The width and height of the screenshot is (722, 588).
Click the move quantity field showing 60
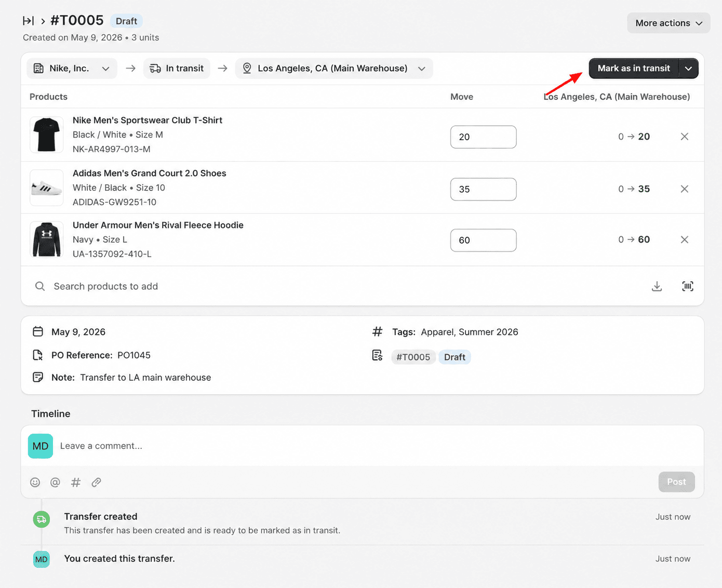(x=483, y=240)
